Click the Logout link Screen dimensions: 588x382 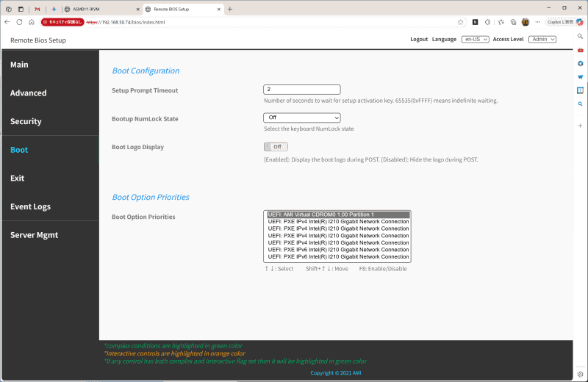click(419, 40)
